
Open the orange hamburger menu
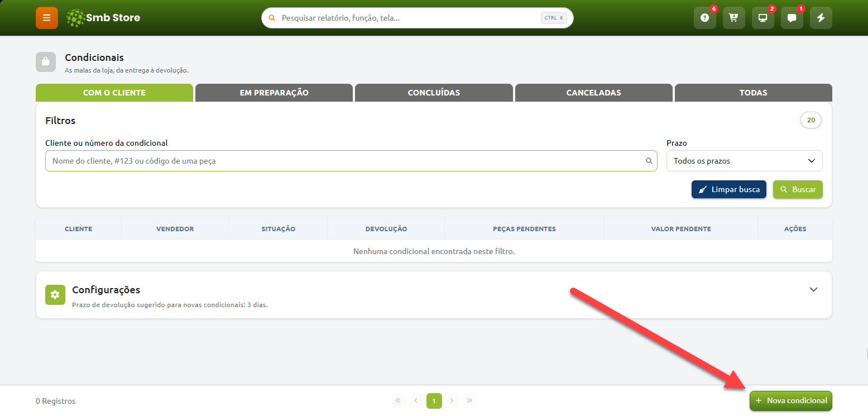click(x=47, y=18)
